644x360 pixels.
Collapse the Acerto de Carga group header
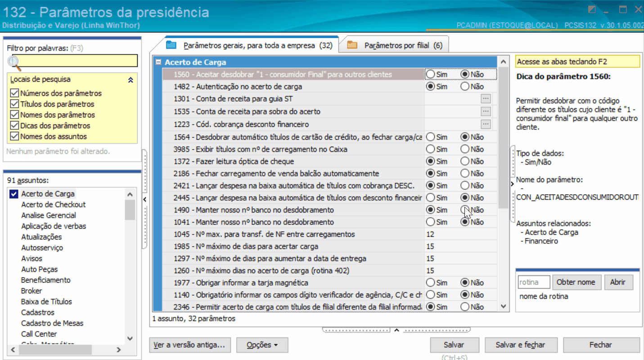[x=158, y=62]
